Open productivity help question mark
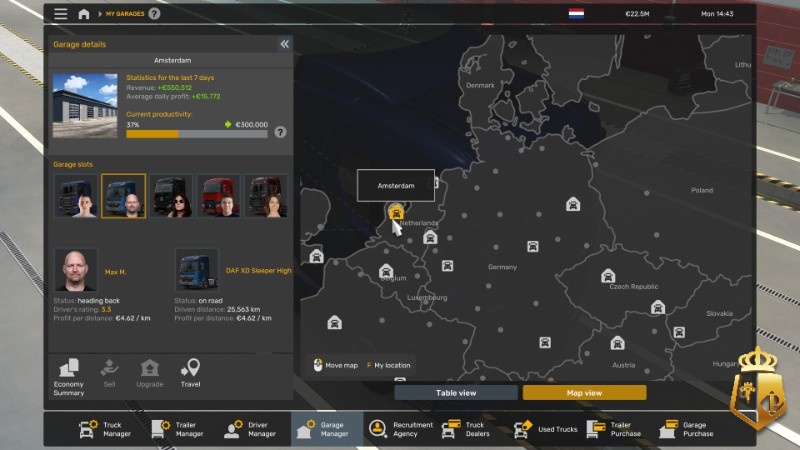 (280, 132)
